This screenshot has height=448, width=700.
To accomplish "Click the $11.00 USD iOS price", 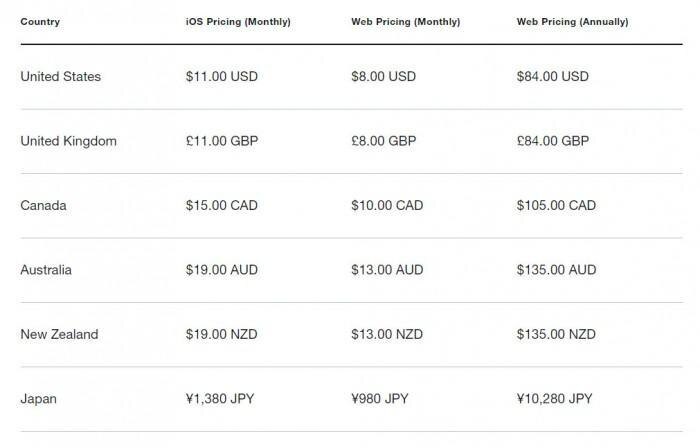I will point(221,77).
